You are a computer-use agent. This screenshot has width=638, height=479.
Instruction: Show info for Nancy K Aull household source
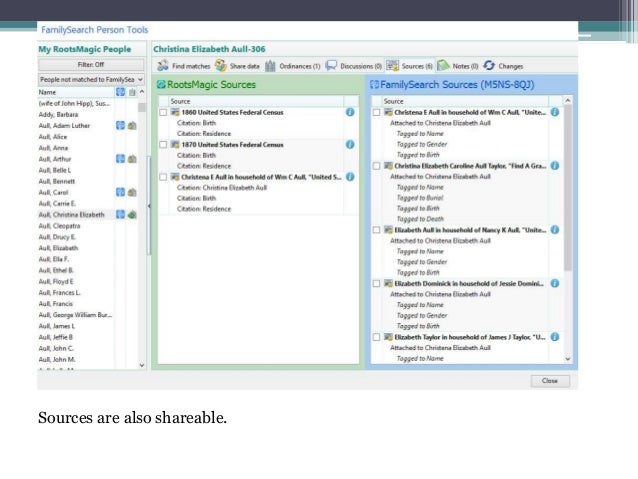click(x=555, y=230)
